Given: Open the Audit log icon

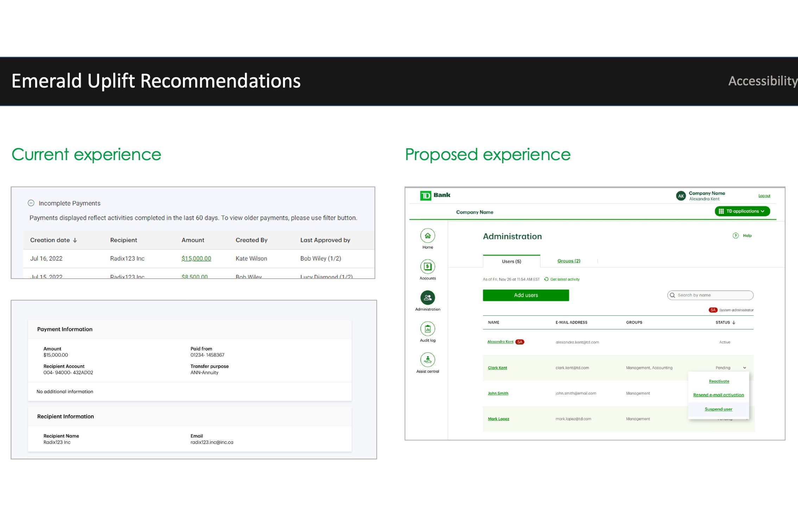Looking at the screenshot, I should (x=427, y=329).
